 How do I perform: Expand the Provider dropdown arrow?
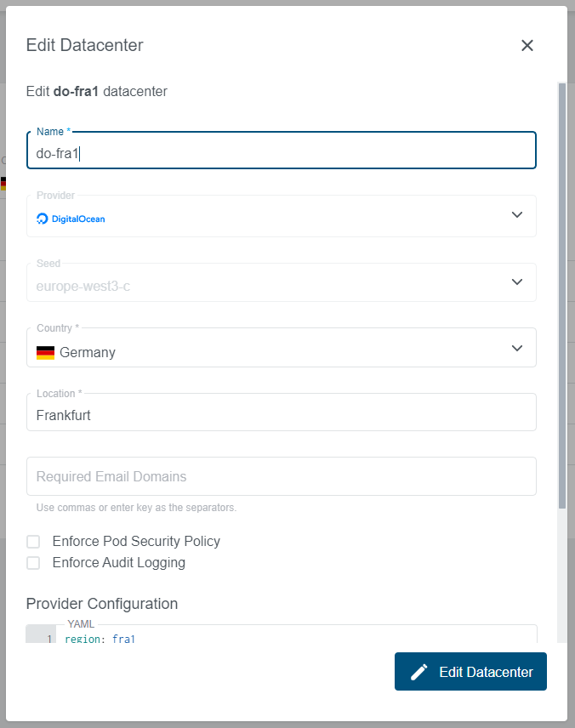(517, 215)
